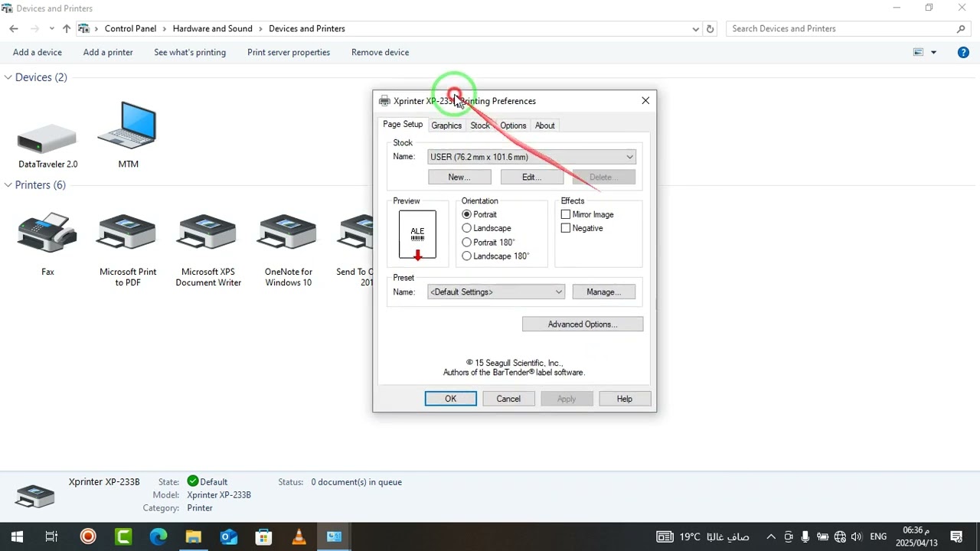980x551 pixels.
Task: Select Landscape 180° orientation
Action: 467,256
